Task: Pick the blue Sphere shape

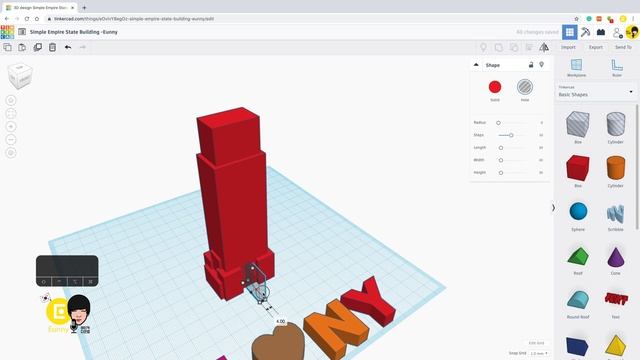Action: tap(578, 211)
